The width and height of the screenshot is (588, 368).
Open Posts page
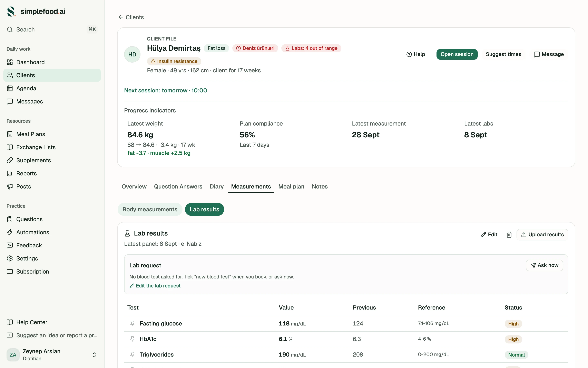pyautogui.click(x=52, y=187)
